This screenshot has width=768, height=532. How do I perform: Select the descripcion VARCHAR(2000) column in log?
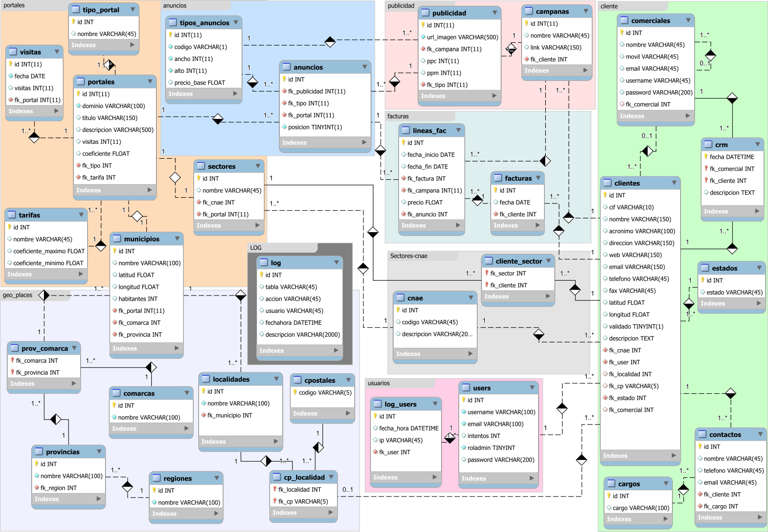click(x=302, y=335)
